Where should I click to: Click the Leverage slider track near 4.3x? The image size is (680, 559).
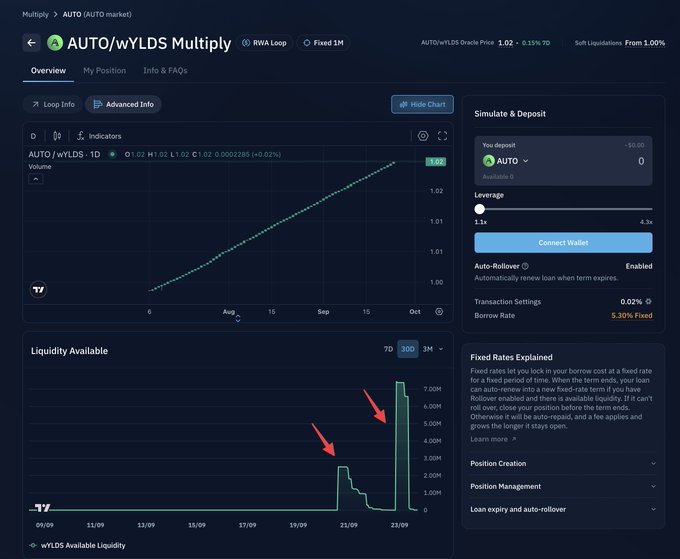pos(648,209)
